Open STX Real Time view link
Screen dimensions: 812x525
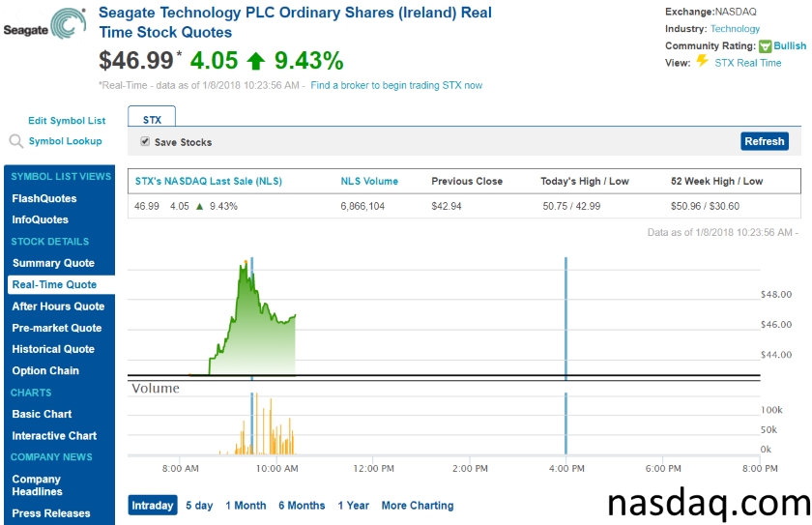point(748,63)
